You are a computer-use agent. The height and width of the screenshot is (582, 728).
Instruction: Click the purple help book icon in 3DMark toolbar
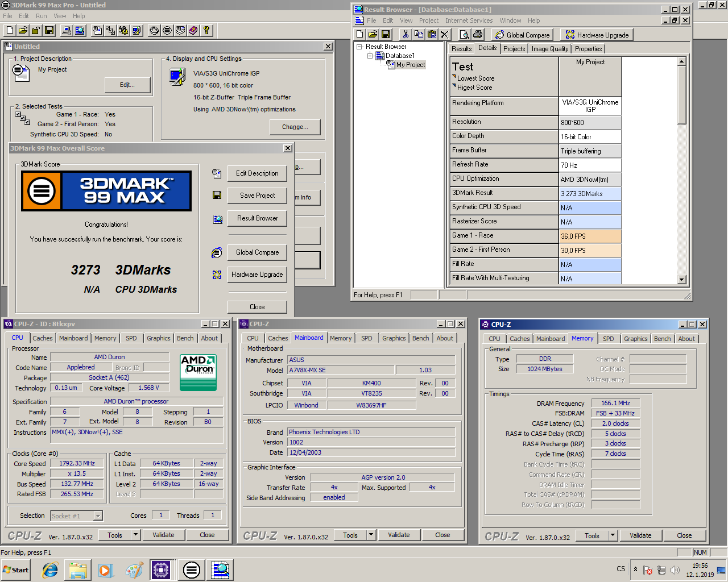[193, 30]
